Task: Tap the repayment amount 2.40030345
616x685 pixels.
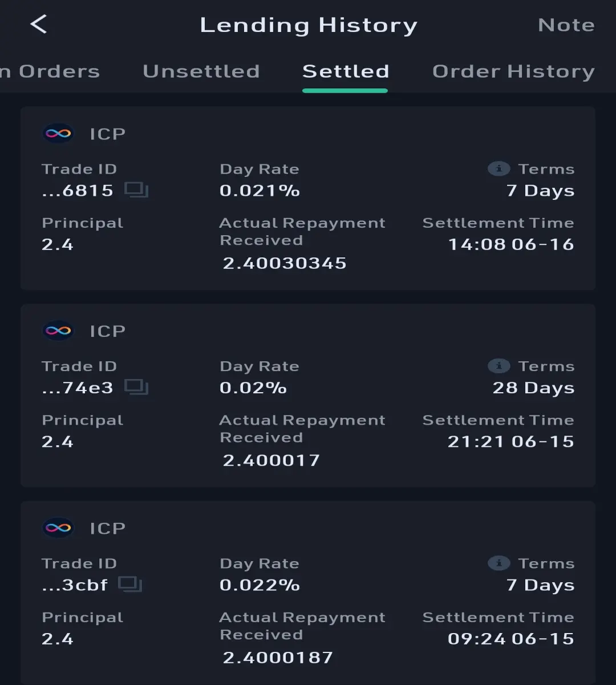Action: 285,263
